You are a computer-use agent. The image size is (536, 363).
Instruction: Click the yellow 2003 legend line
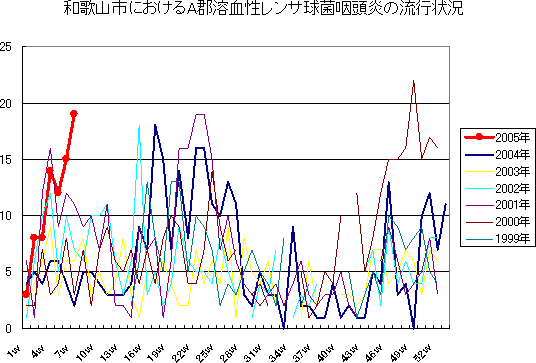coord(479,171)
